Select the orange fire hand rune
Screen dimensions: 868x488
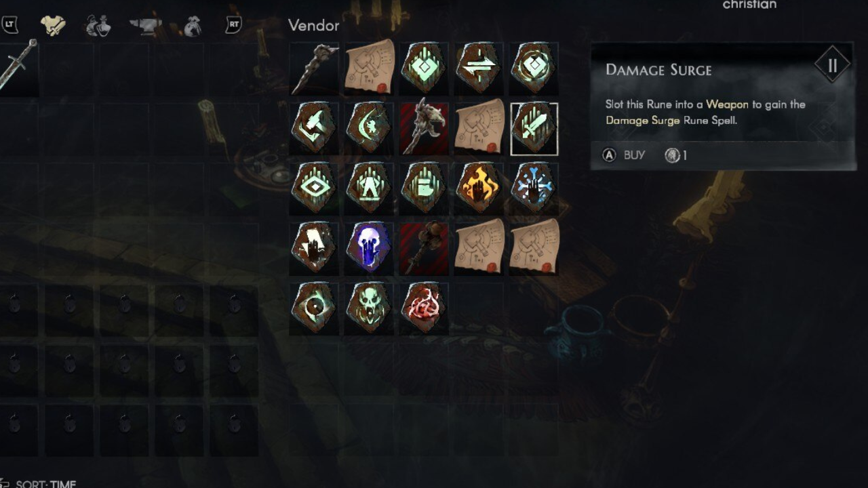tap(479, 188)
